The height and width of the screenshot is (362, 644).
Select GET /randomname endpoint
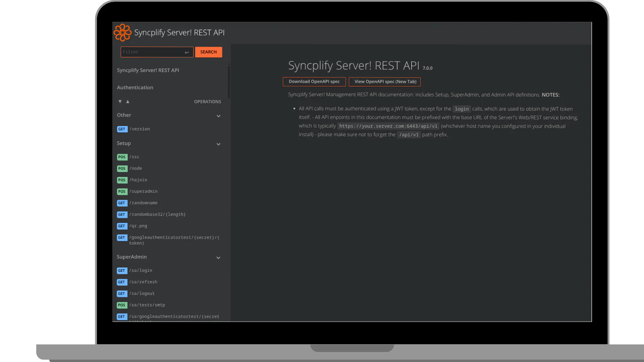pyautogui.click(x=137, y=203)
